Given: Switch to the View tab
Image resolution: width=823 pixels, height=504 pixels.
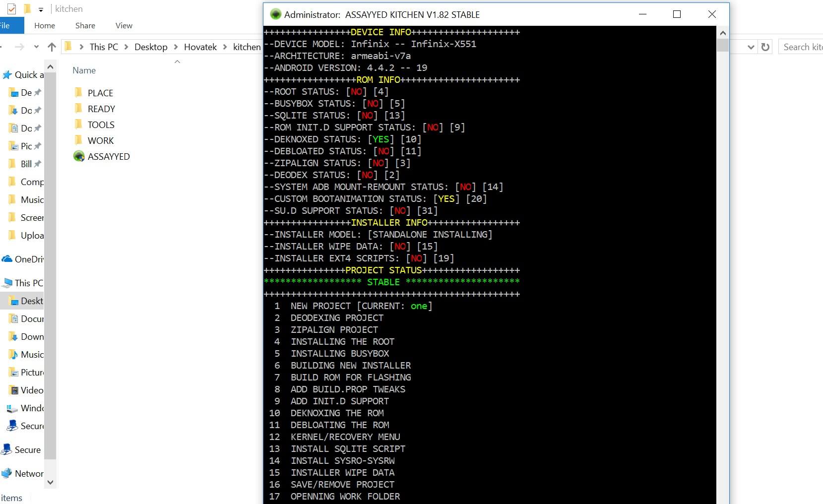Looking at the screenshot, I should 123,25.
